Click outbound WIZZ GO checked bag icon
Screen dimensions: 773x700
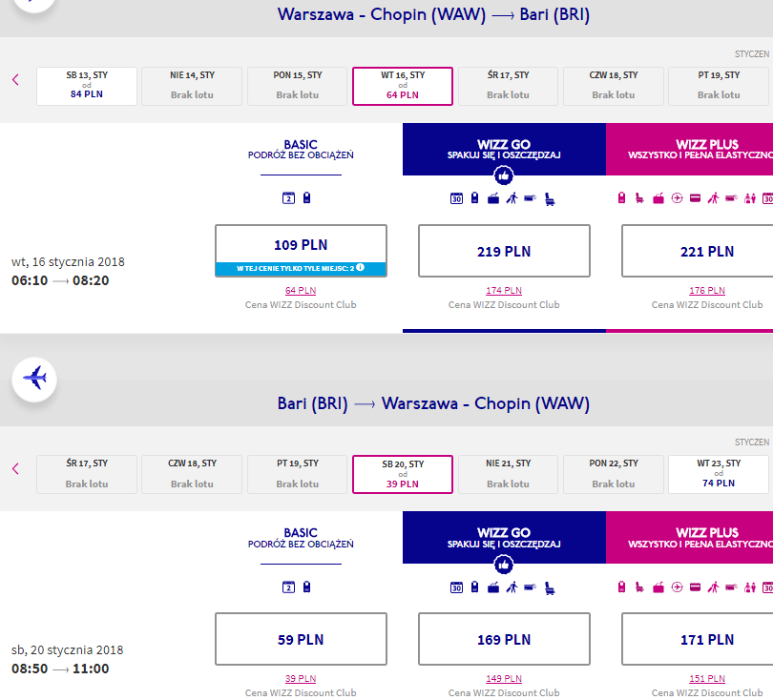(x=493, y=198)
